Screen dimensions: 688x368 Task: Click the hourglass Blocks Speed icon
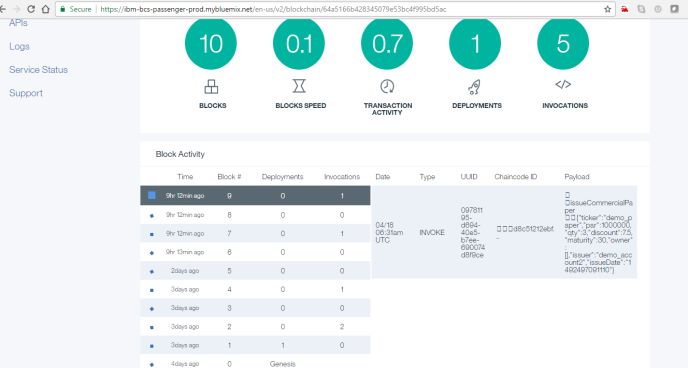click(x=299, y=86)
